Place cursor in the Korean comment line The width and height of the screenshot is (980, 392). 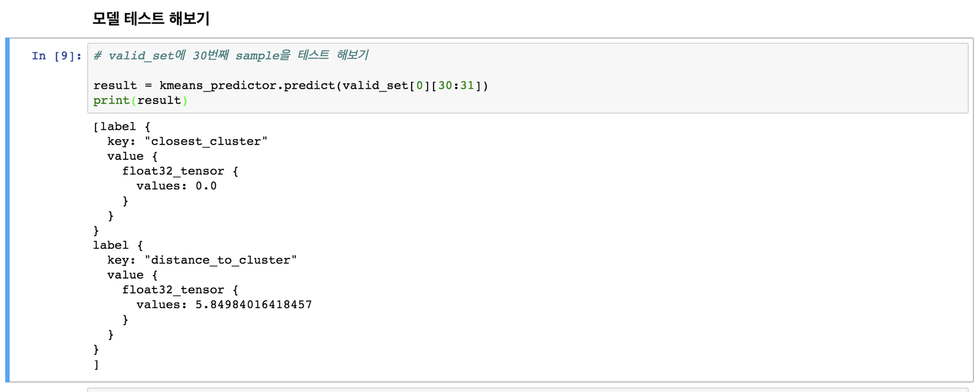coord(231,56)
